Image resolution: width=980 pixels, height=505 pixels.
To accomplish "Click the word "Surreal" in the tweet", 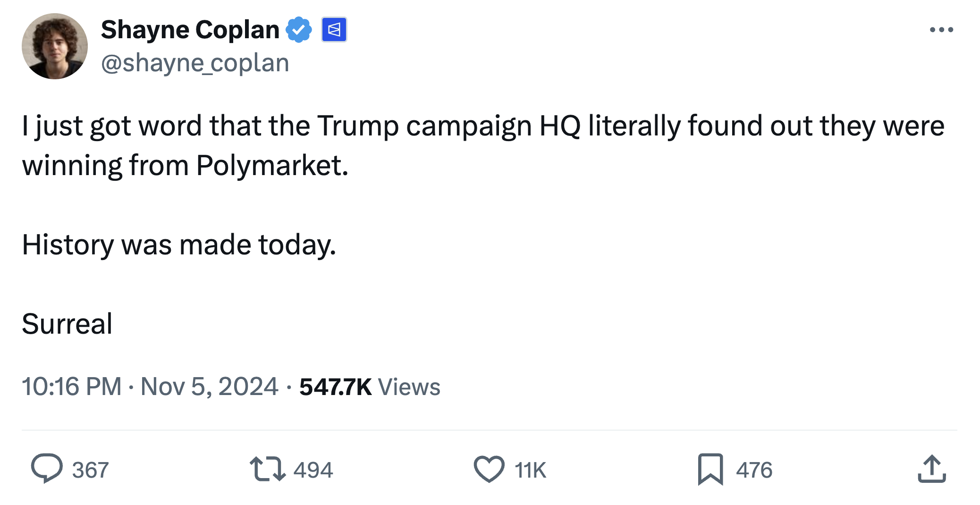I will 67,324.
